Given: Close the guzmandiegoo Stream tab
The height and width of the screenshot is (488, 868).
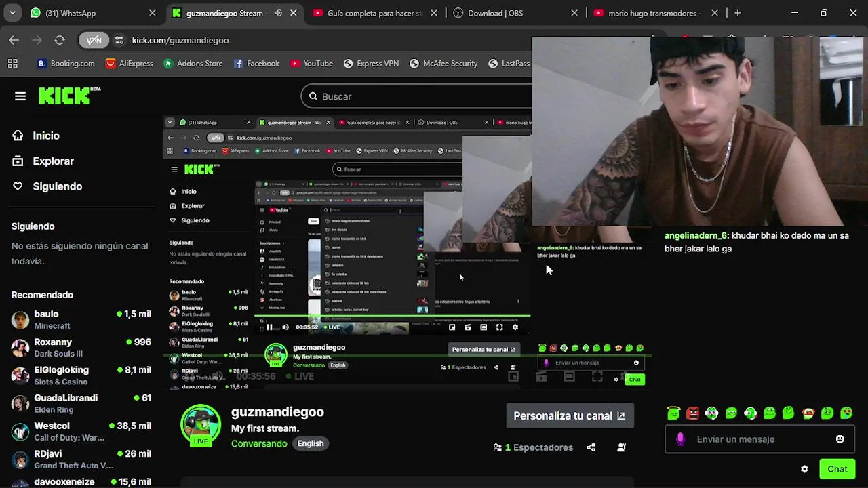Looking at the screenshot, I should (294, 13).
